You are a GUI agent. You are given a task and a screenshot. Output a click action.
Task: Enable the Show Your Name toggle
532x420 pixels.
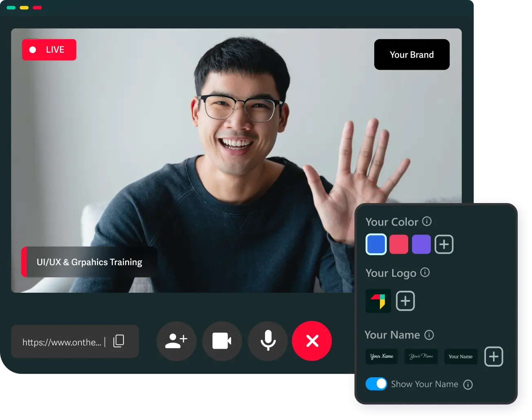click(376, 384)
